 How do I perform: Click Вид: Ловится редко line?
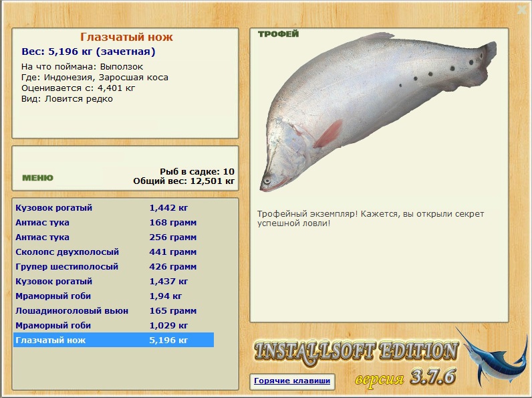67,99
